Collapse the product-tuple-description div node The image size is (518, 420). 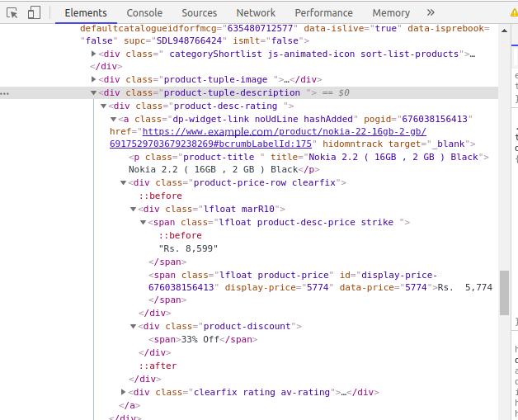point(93,93)
